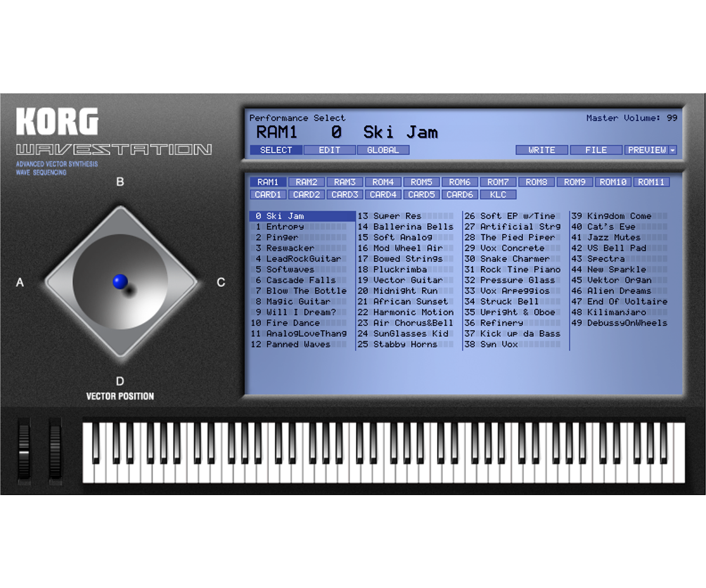Switch to the ROM4 bank tab
Viewport: 706px width, 588px height.
point(382,182)
